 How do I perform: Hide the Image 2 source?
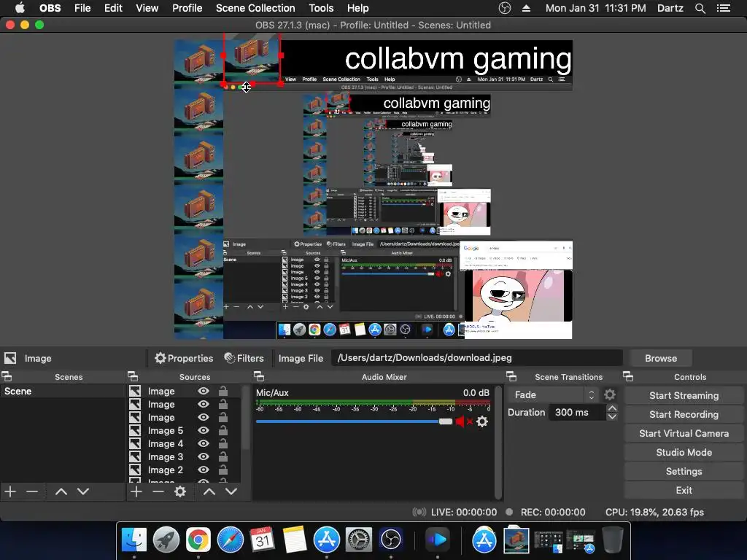coord(204,470)
